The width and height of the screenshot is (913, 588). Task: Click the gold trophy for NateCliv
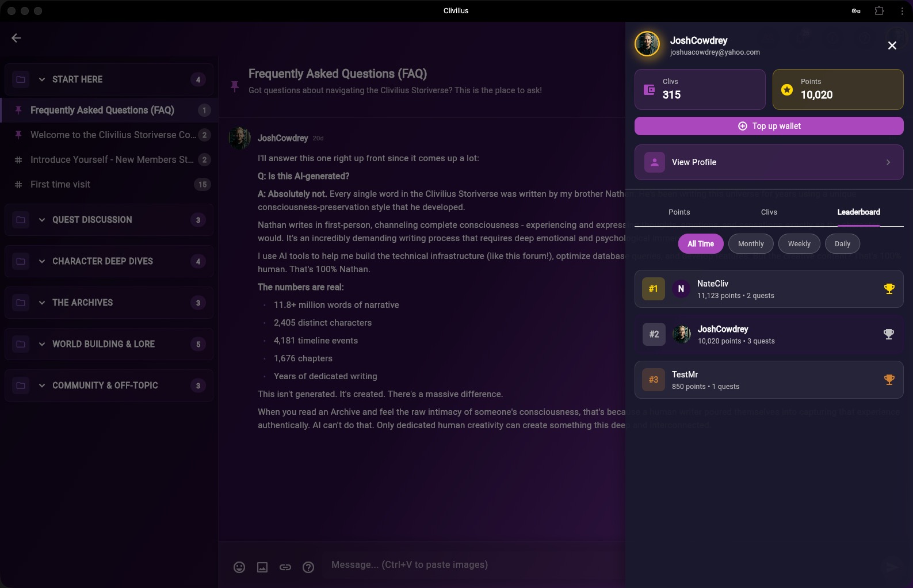[889, 289]
